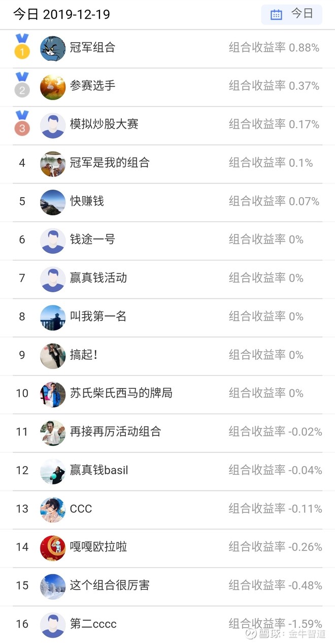335x644 pixels.
Task: Click the 赢真钱basil portfolio name
Action: 99,470
